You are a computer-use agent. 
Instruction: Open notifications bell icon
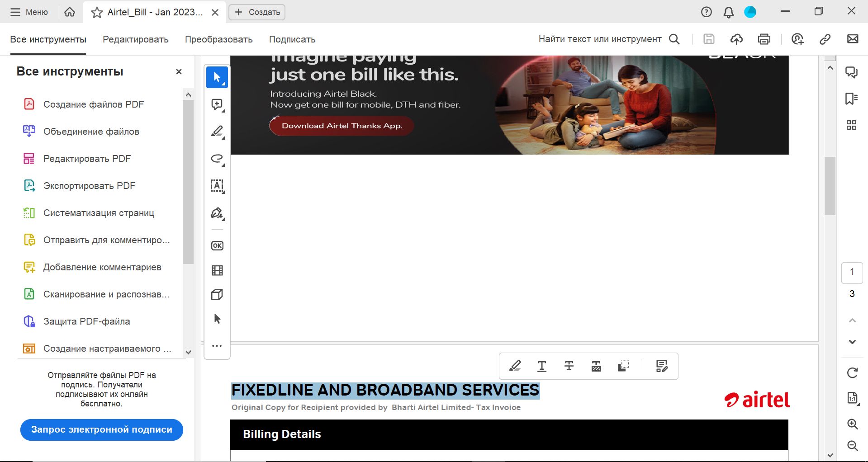[x=729, y=12]
